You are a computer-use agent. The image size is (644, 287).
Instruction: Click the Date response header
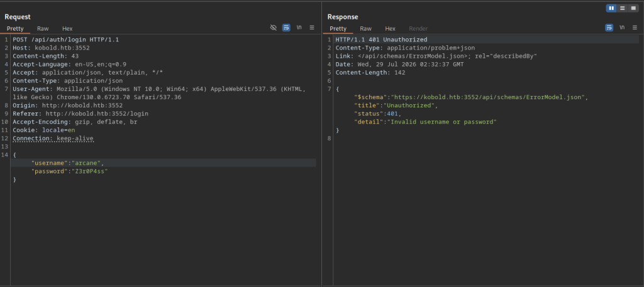(x=399, y=64)
